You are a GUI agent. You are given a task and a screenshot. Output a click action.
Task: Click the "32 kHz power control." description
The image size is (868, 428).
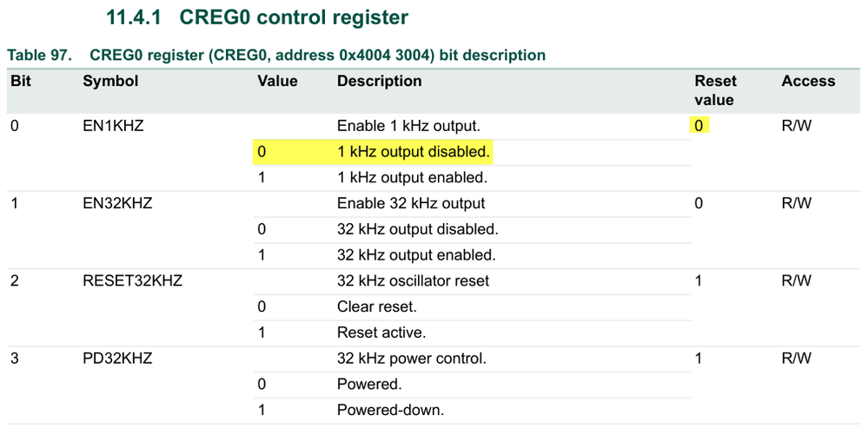[411, 359]
